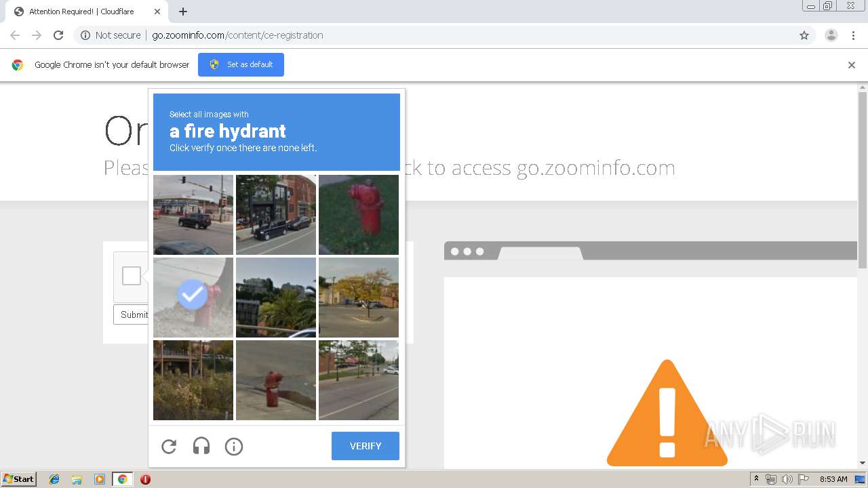Click scrollbar down arrow
Viewport: 868px width, 488px height.
(863, 464)
